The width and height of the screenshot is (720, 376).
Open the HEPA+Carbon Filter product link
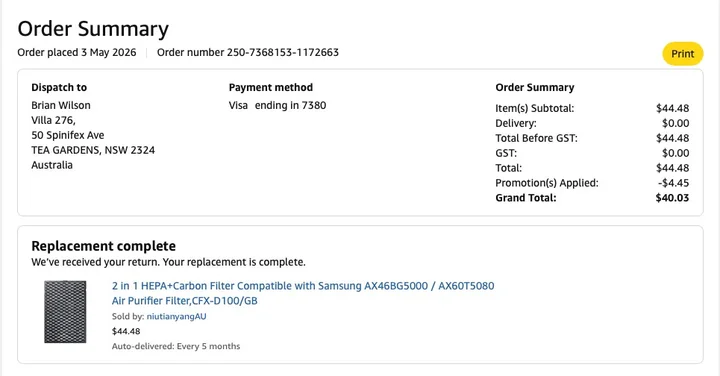303,293
